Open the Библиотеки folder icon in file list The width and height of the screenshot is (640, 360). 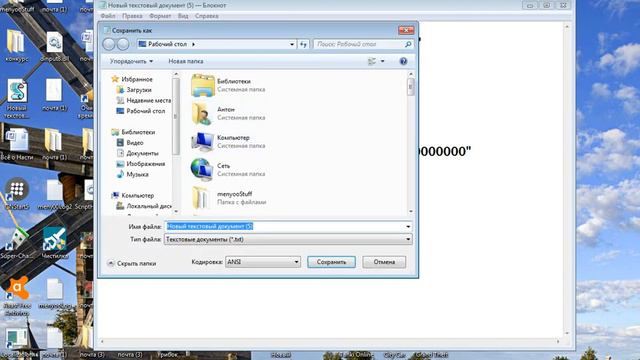[202, 85]
